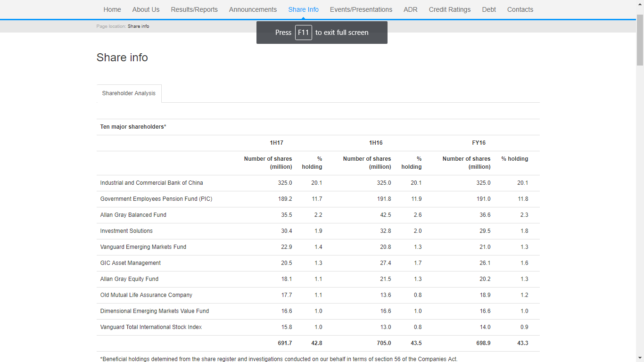Click the 27.4 shares value
Viewport: 644px width, 362px height.
(x=386, y=263)
